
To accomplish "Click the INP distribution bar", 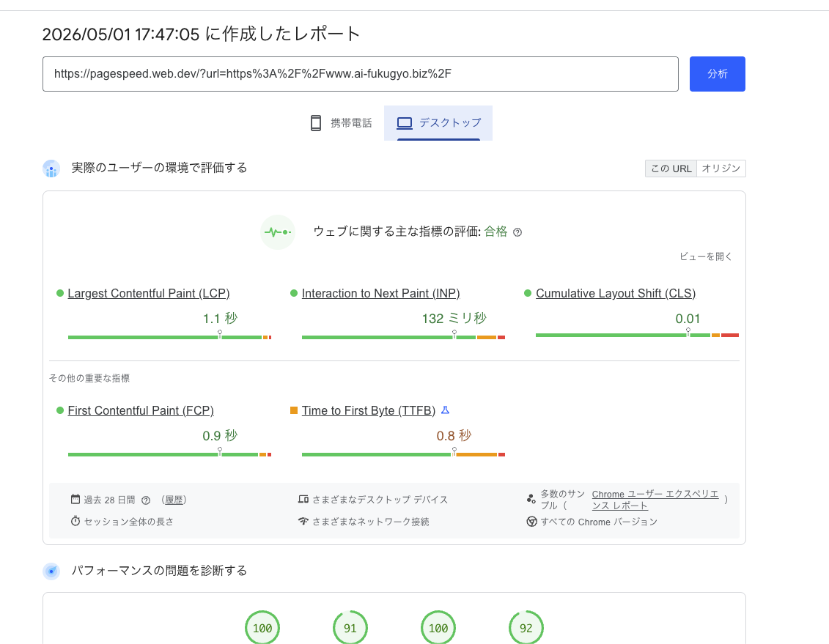I will (403, 337).
